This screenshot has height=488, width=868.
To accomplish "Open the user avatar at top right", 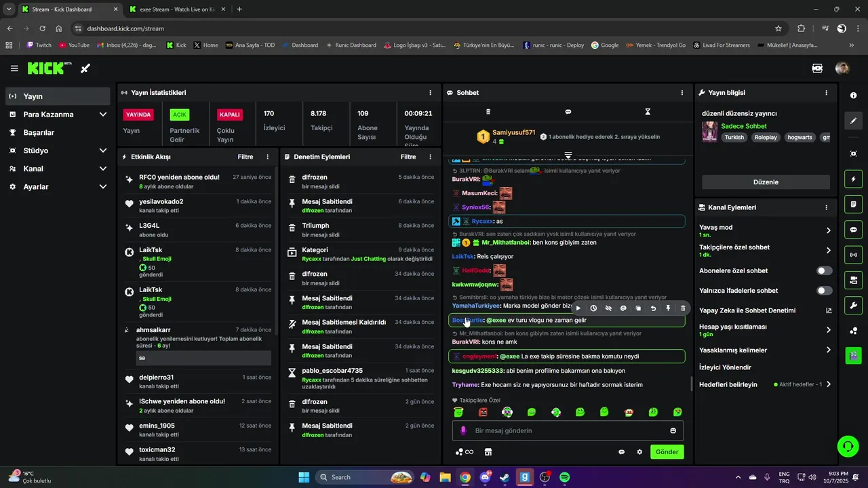I will point(842,68).
